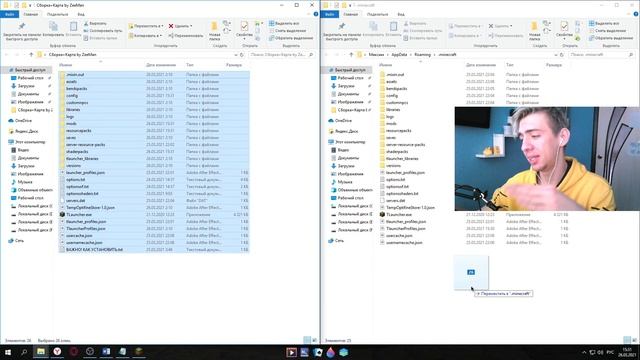Open Поделиться tab in left window
Screen dimensions: 640x360
(57, 14)
